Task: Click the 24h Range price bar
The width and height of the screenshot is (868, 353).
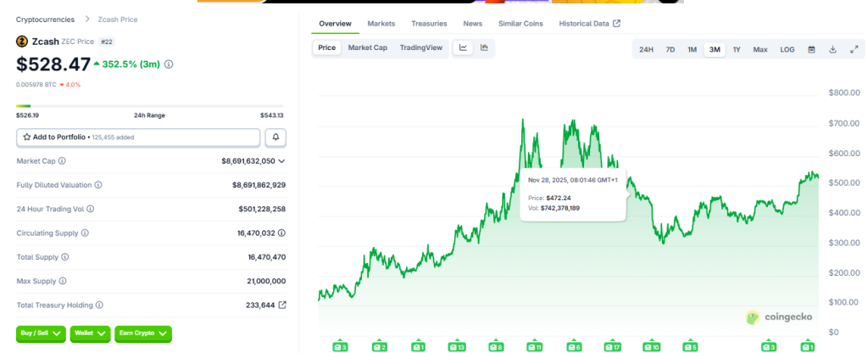Action: [x=149, y=106]
